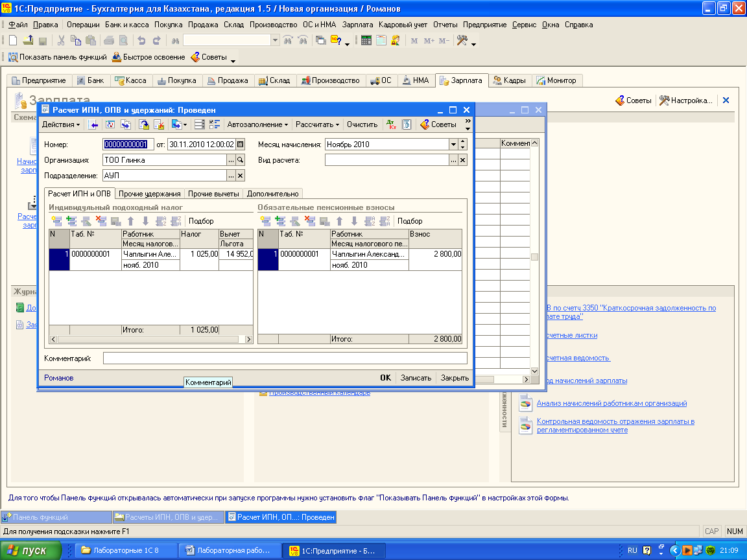
Task: Delete row icon in income tax table
Action: 101,221
